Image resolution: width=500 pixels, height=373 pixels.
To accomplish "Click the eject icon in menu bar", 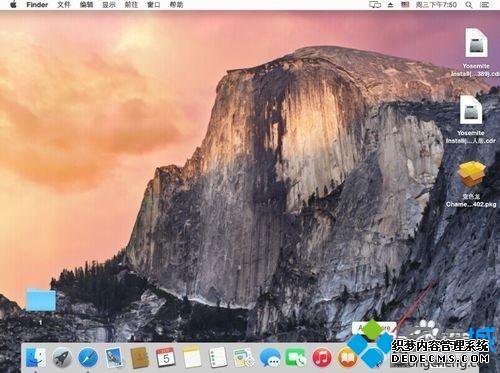I will pyautogui.click(x=390, y=5).
